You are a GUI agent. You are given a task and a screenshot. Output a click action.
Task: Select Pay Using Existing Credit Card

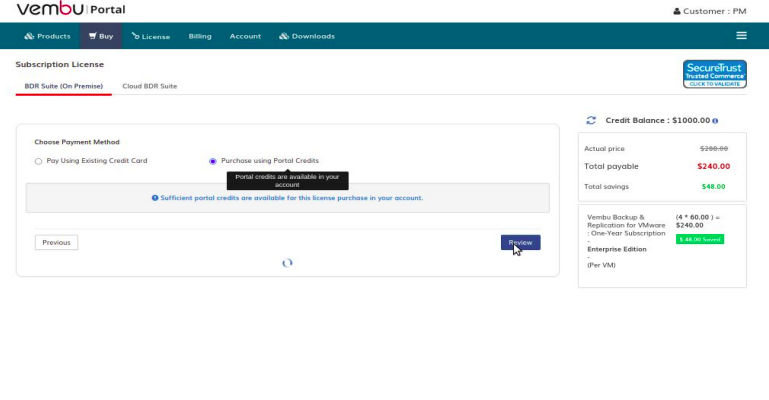click(38, 161)
